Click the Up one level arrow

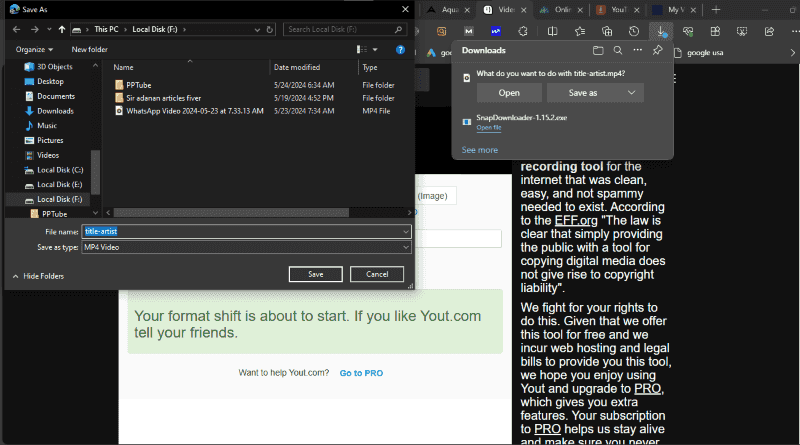tap(64, 29)
